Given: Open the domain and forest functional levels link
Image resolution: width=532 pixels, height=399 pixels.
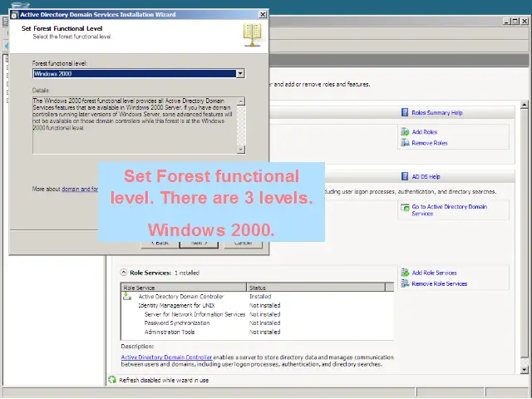Looking at the screenshot, I should (x=80, y=189).
